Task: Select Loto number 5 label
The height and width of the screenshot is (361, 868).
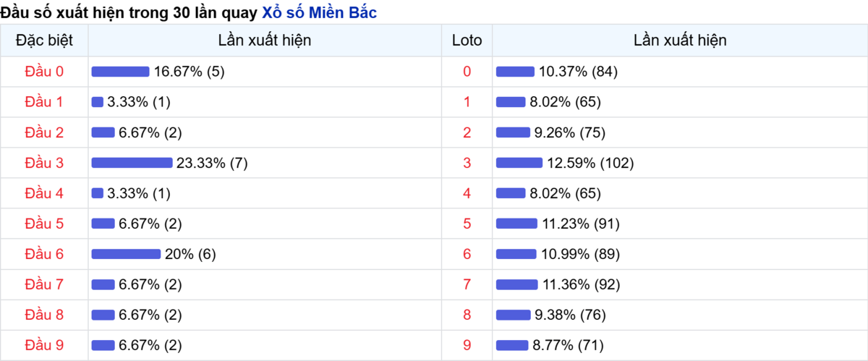Action: click(467, 224)
